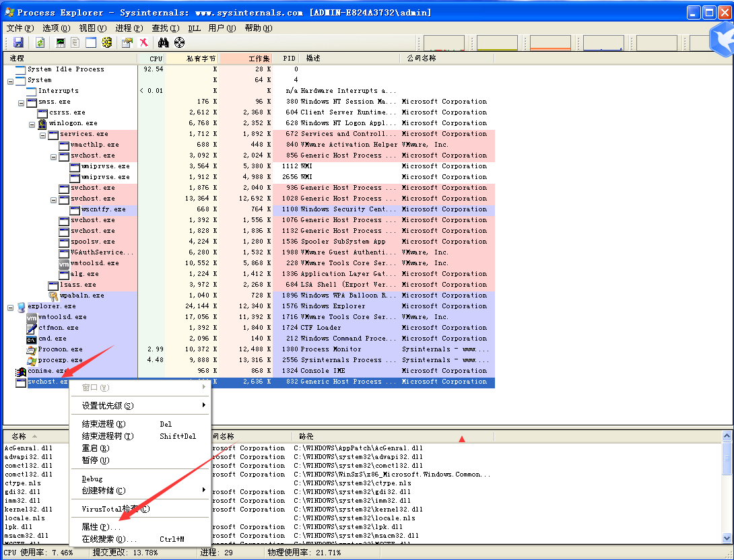This screenshot has width=734, height=560.
Task: Toggle the lower pane toolbar icon
Action: 91,42
